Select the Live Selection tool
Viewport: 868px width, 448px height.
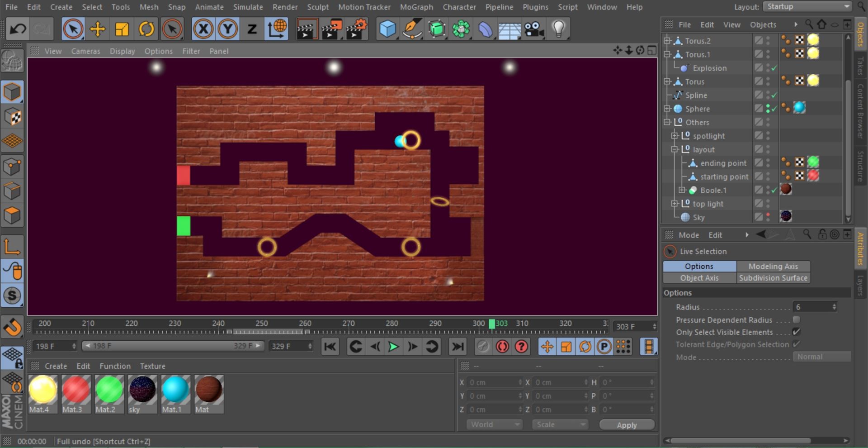tap(73, 29)
